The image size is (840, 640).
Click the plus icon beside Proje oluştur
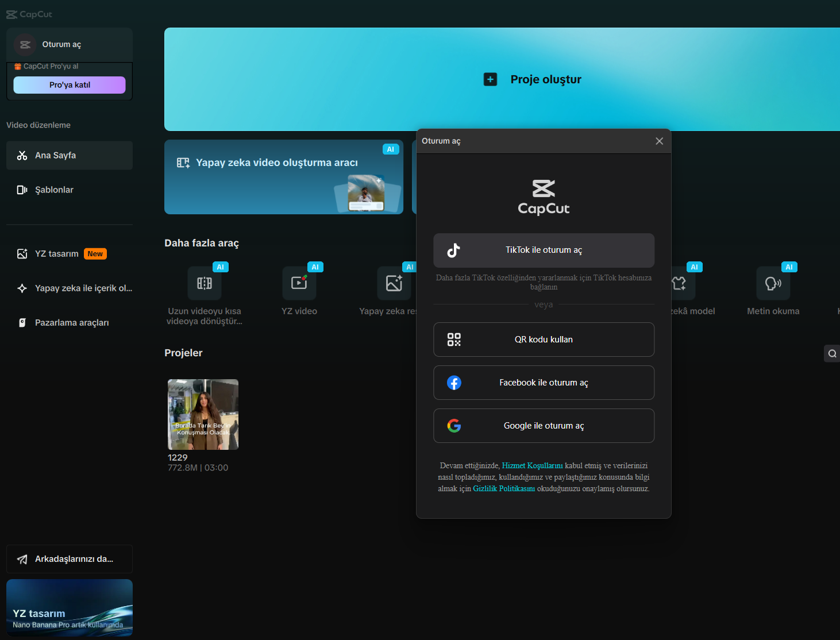490,79
